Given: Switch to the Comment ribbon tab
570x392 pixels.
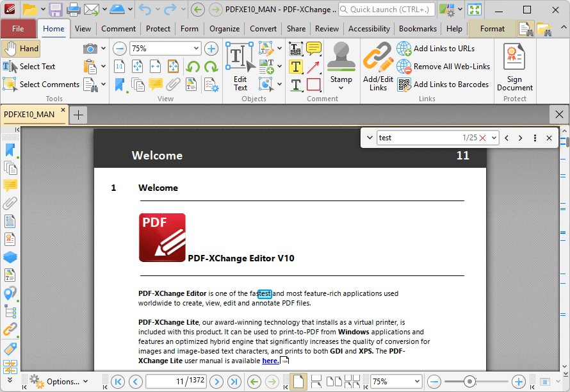Looking at the screenshot, I should pyautogui.click(x=118, y=28).
